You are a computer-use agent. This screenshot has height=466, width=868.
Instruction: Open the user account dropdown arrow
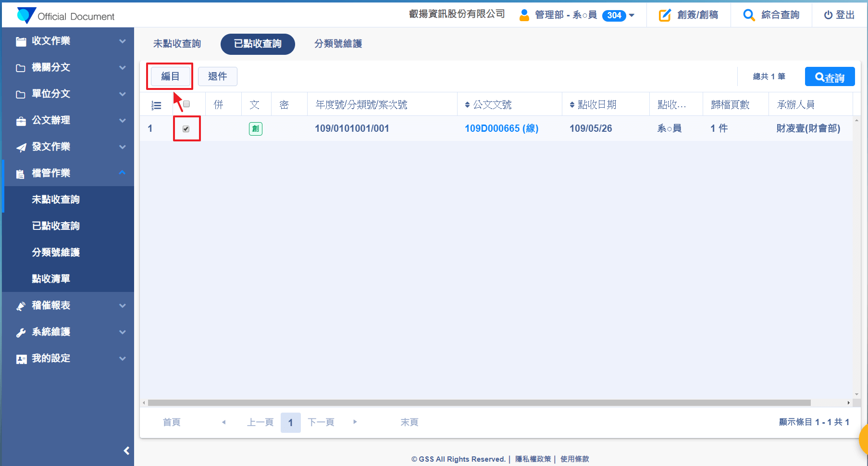tap(632, 15)
